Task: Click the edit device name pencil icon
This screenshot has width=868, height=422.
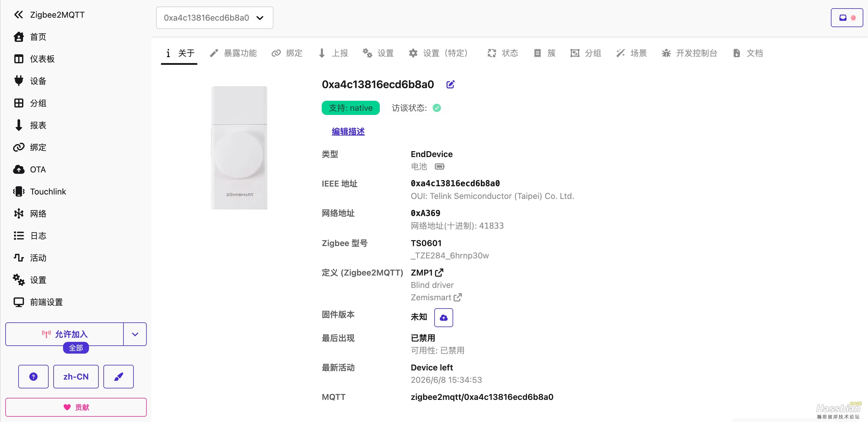Action: 450,84
